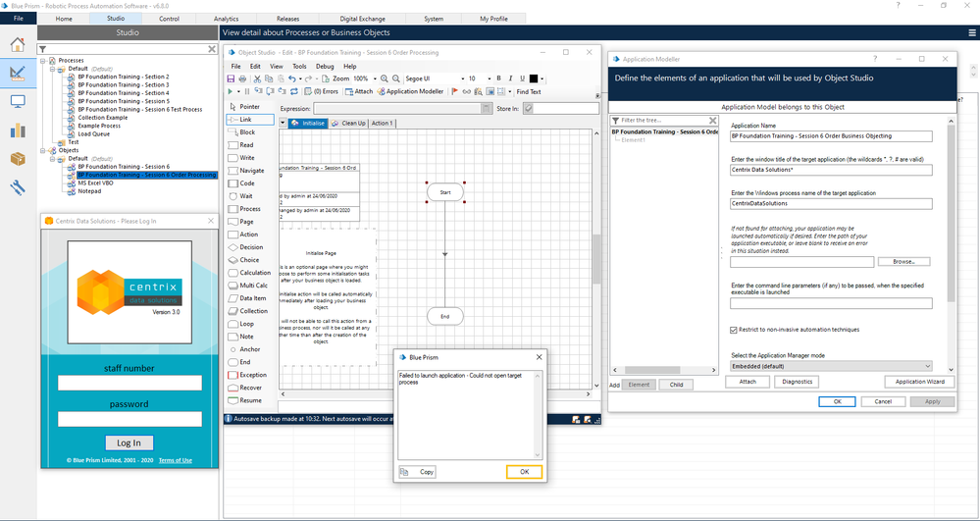Open the Releases package sidebar icon
980x521 pixels.
point(18,159)
